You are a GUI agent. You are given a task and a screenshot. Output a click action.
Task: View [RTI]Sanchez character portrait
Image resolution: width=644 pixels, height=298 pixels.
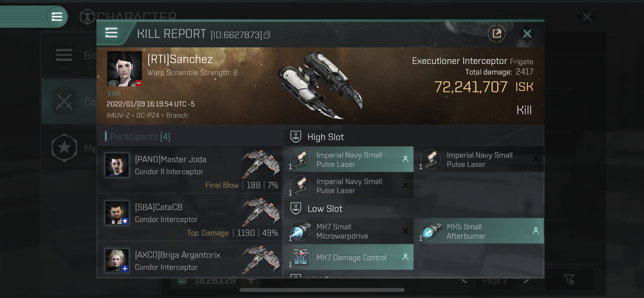124,69
